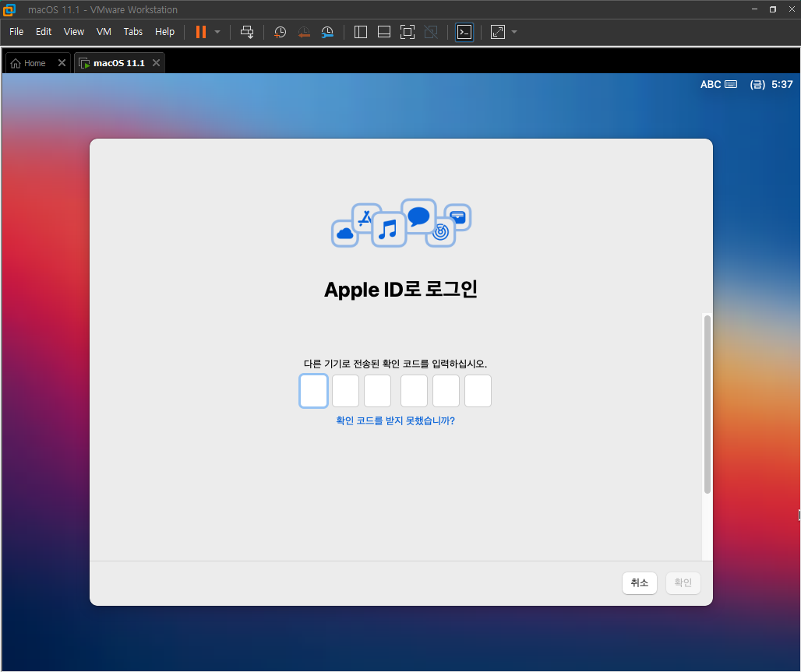
Task: Open the Edit menu
Action: (x=44, y=32)
